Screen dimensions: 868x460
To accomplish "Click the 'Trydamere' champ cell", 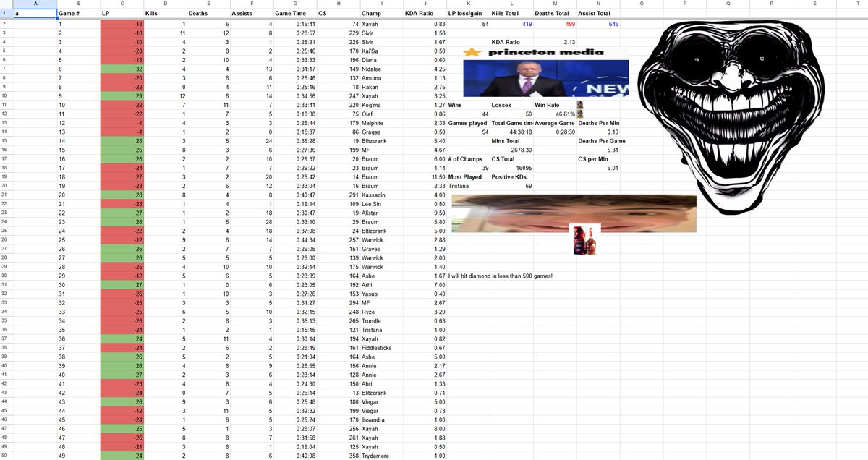I will pyautogui.click(x=381, y=456).
